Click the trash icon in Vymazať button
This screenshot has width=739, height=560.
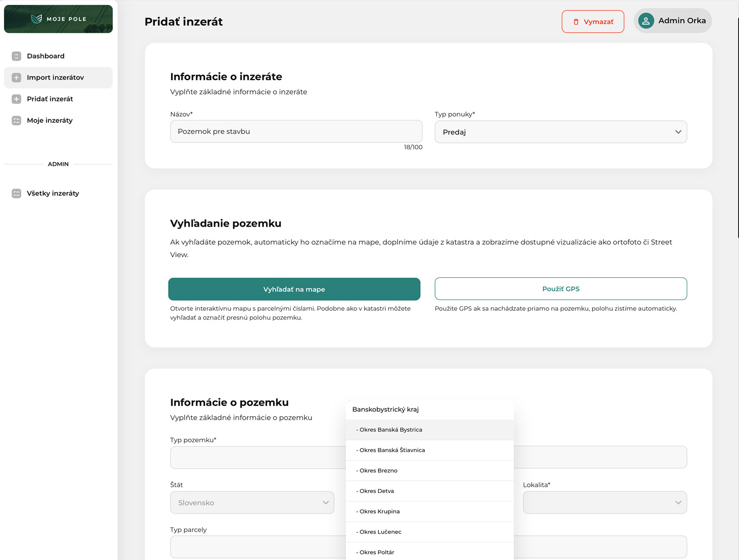click(576, 22)
